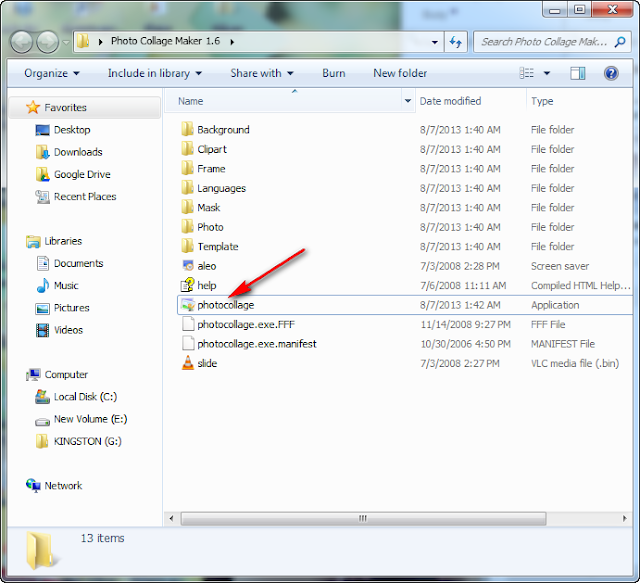Select the help file icon
The width and height of the screenshot is (640, 583).
coord(188,285)
